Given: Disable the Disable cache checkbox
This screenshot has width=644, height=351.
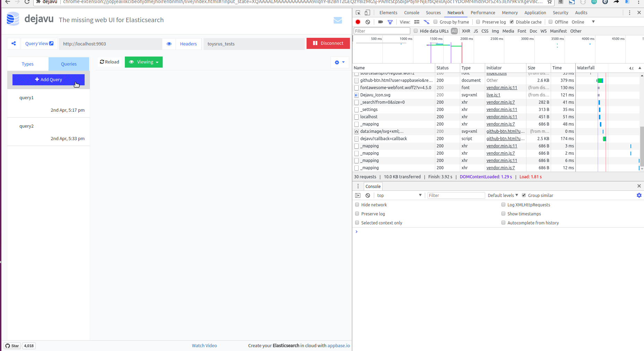Looking at the screenshot, I should (511, 22).
